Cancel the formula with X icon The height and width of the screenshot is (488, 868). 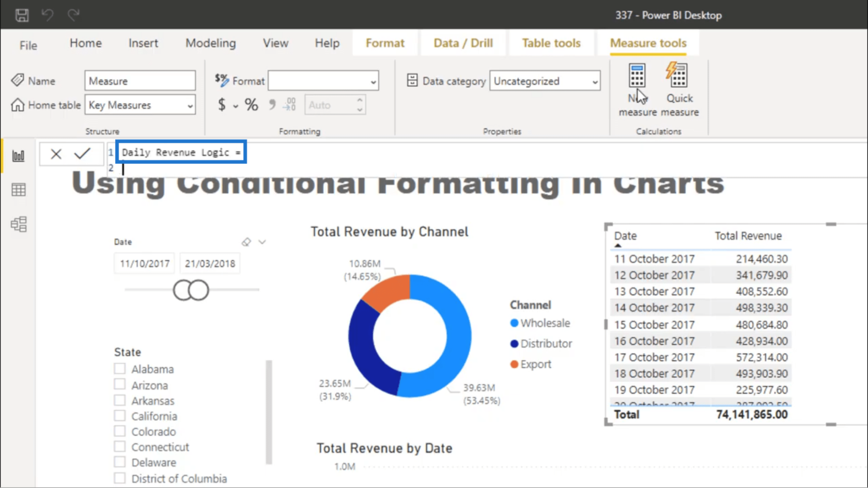(x=56, y=153)
